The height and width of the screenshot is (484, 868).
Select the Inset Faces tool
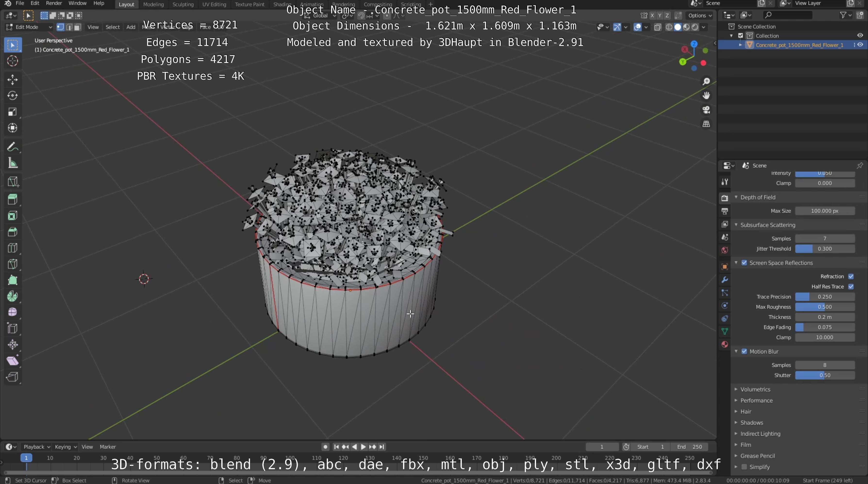(12, 216)
